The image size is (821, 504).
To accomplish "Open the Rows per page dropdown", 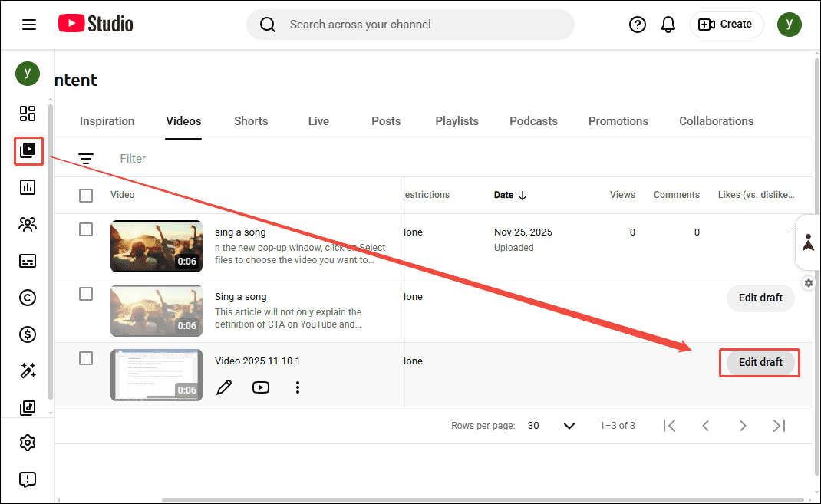I will [x=568, y=425].
